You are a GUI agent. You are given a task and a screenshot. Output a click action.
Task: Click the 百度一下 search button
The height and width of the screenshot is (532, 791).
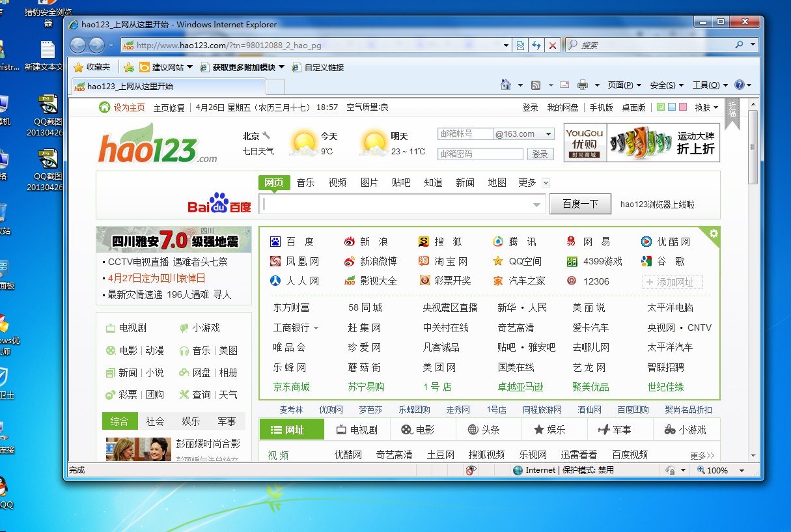[580, 204]
